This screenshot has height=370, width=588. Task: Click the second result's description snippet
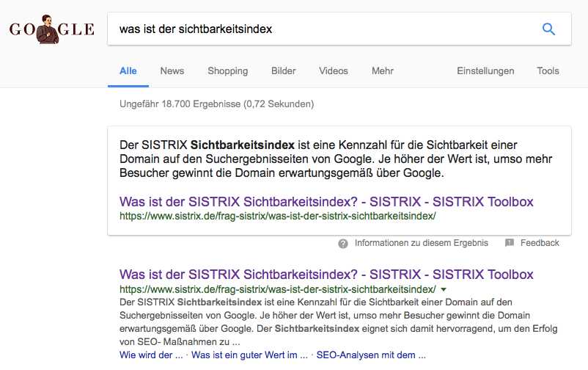pyautogui.click(x=338, y=322)
